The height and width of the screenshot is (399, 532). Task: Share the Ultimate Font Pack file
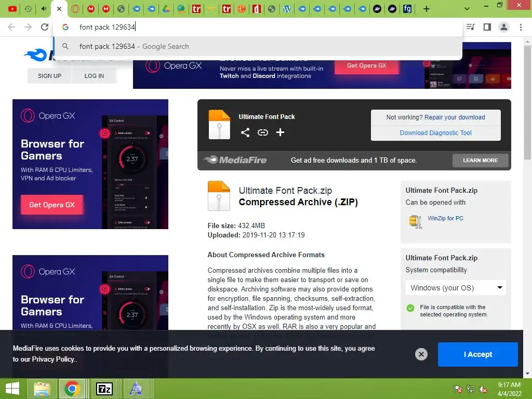click(x=245, y=132)
